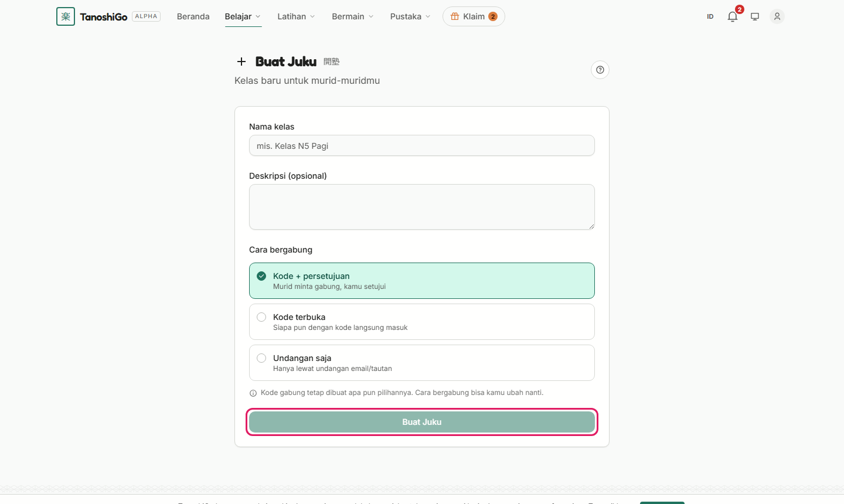The width and height of the screenshot is (844, 504).
Task: Click the info icon near join code note
Action: [253, 393]
